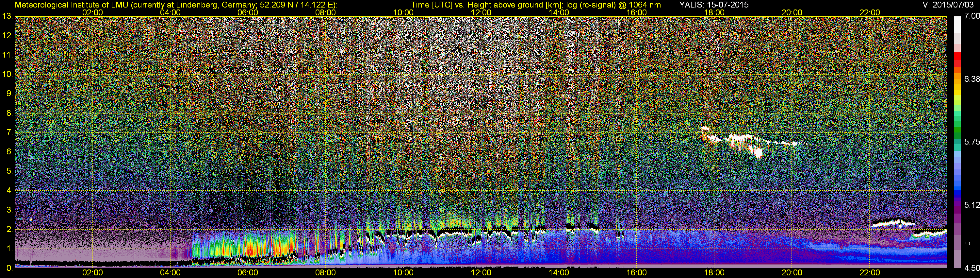The height and width of the screenshot is (278, 980).
Task: Click the 20:00 label on the bottom time axis
Action: [x=792, y=273]
